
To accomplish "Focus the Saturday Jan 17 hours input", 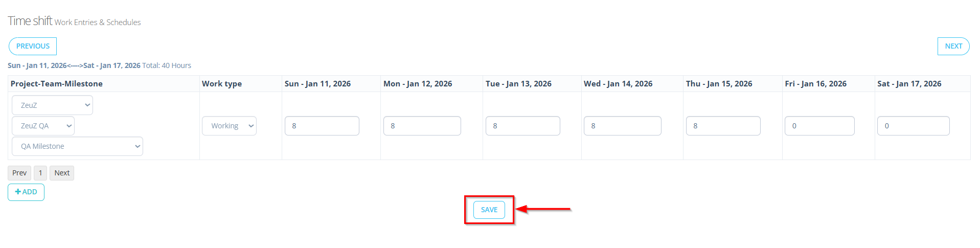I will (x=913, y=126).
